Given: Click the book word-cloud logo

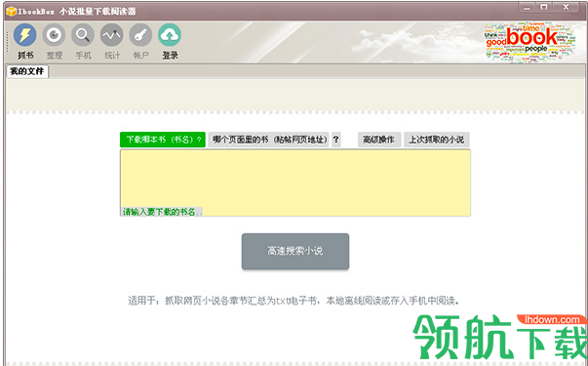Looking at the screenshot, I should point(529,41).
